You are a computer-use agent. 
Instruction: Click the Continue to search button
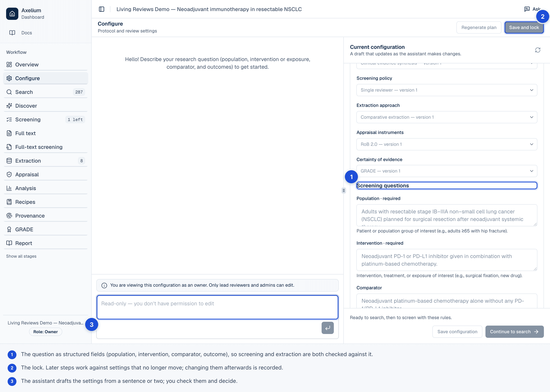[x=514, y=332]
